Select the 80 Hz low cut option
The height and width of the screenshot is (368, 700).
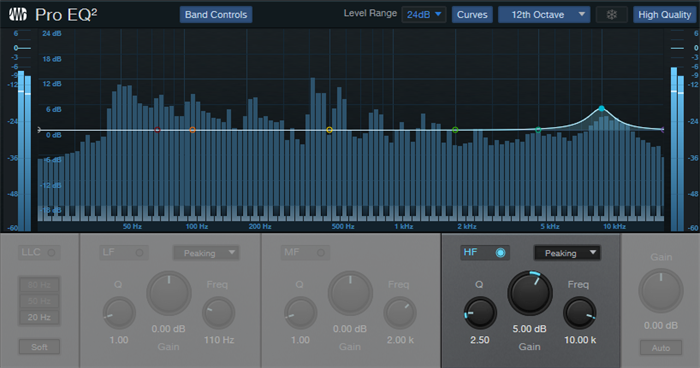39,284
